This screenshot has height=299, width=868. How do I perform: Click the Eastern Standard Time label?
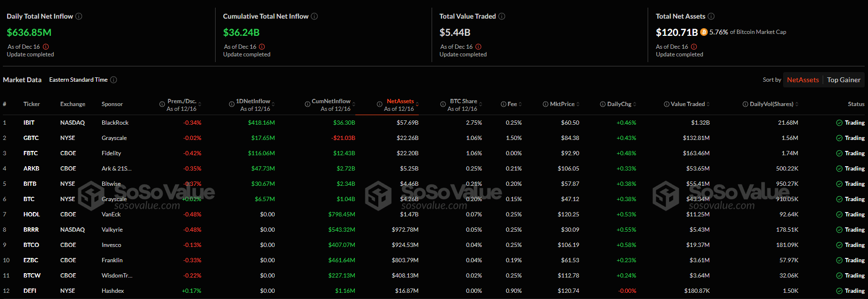pos(78,80)
